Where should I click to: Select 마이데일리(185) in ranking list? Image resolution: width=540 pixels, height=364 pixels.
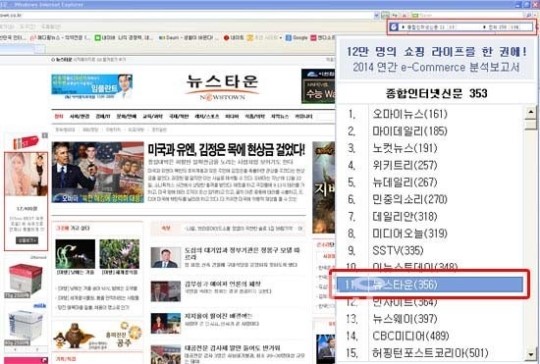pyautogui.click(x=410, y=131)
